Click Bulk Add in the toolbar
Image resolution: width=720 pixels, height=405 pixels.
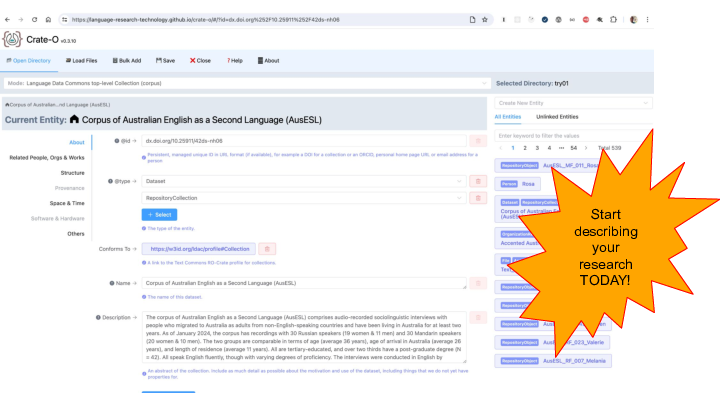[127, 61]
